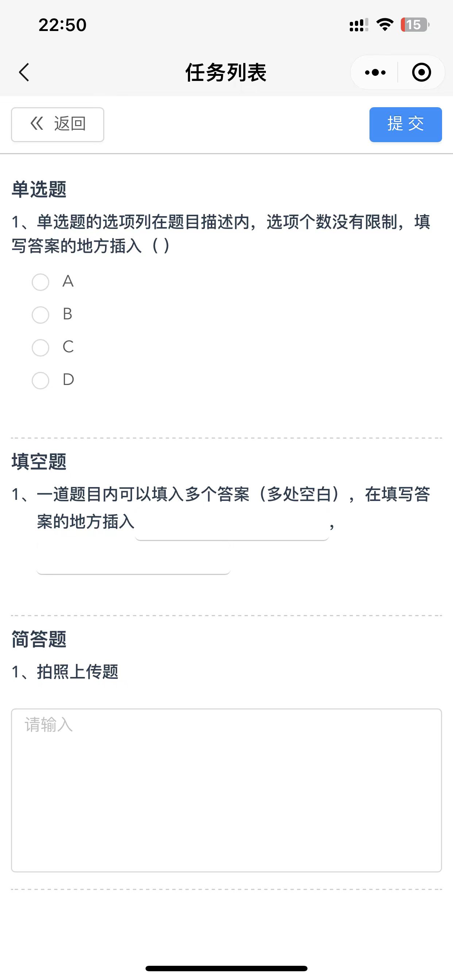
Task: Tap the home indicator bar at bottom
Action: coord(226,968)
